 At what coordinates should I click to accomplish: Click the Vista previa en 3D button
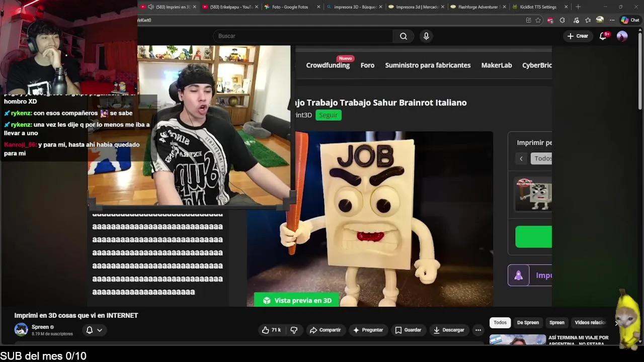[x=297, y=300]
